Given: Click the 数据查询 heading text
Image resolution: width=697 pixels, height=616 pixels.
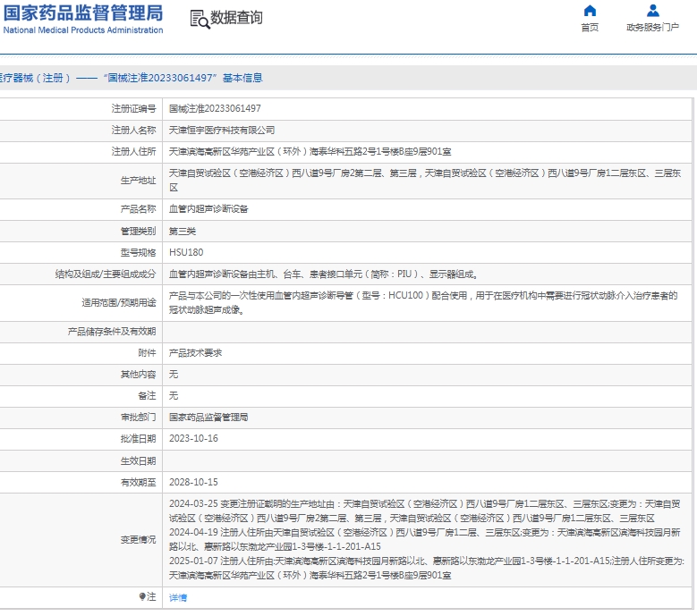Looking at the screenshot, I should pos(236,18).
